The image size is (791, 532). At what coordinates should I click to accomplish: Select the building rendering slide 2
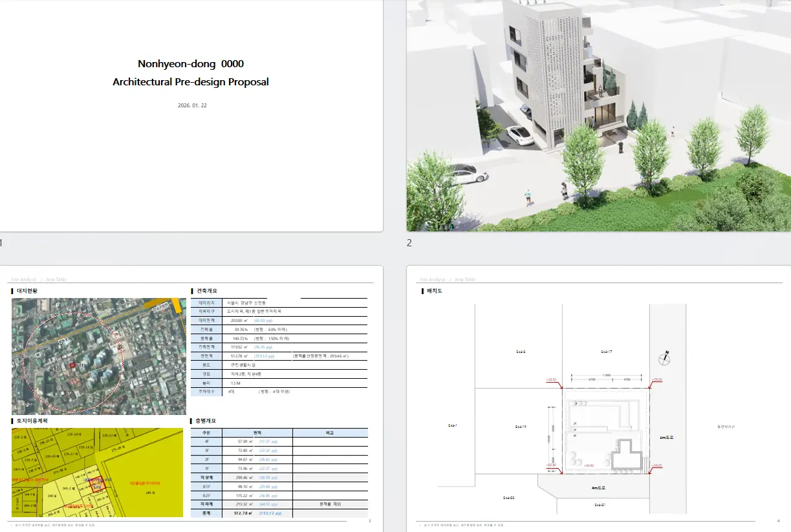pyautogui.click(x=598, y=115)
